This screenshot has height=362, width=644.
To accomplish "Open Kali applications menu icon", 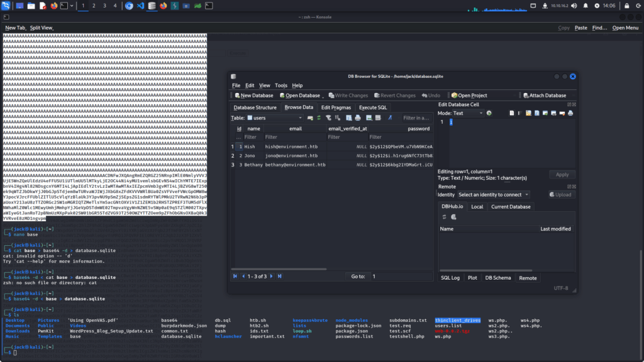I will tap(6, 6).
